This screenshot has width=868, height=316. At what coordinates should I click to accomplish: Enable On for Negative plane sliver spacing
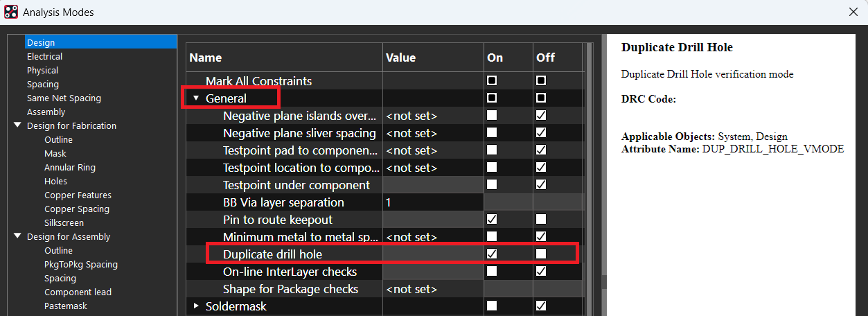492,133
